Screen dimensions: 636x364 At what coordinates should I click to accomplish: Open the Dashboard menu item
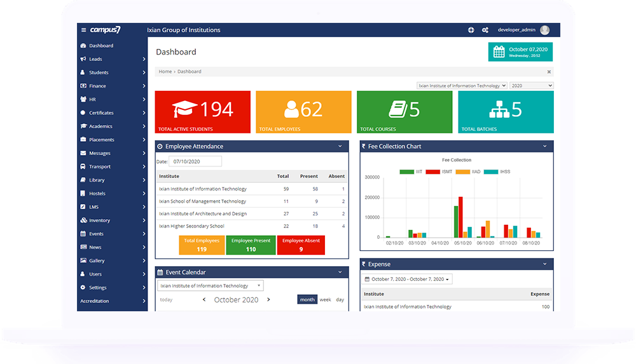[x=112, y=46]
